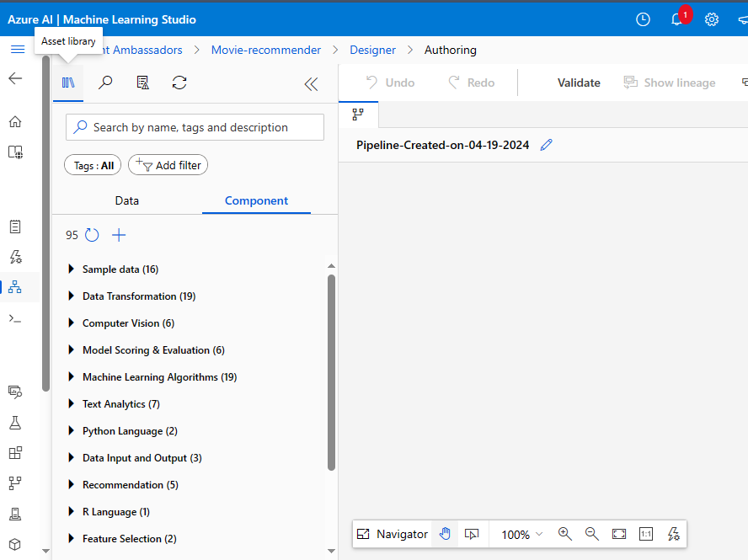Open notifications bell with badge

677,19
